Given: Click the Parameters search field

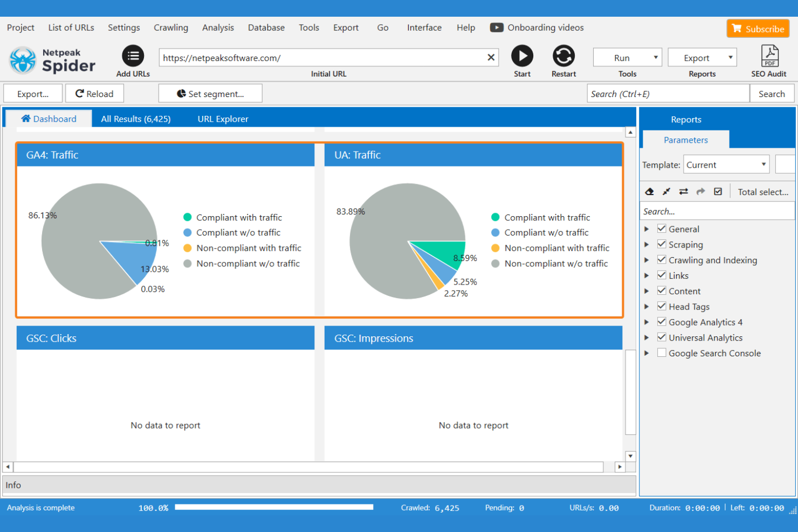Looking at the screenshot, I should click(x=717, y=211).
